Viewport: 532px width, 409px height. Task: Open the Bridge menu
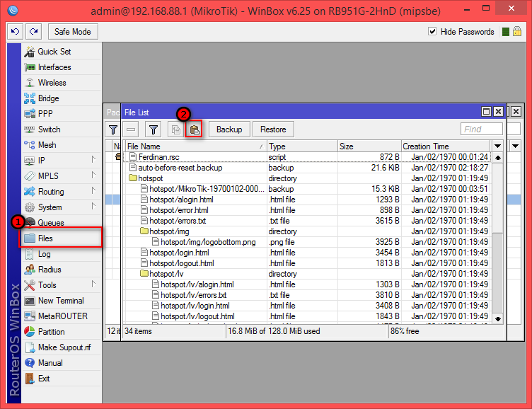click(x=62, y=98)
